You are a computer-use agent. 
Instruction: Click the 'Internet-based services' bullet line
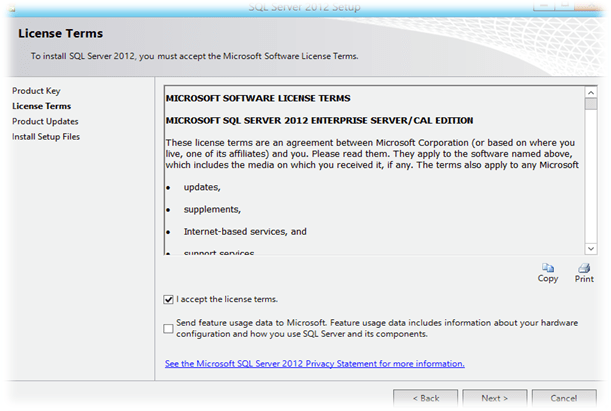[244, 231]
